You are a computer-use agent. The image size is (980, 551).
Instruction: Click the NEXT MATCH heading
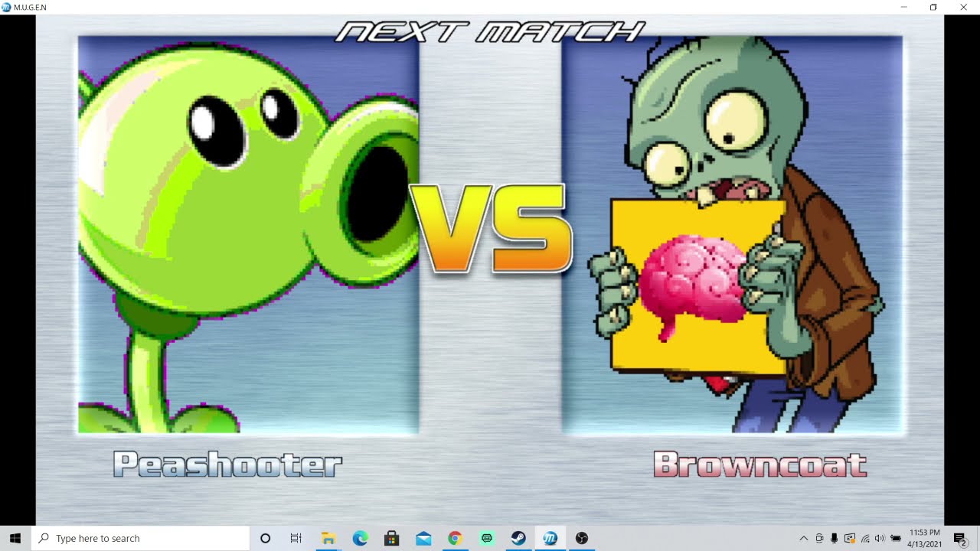490,31
